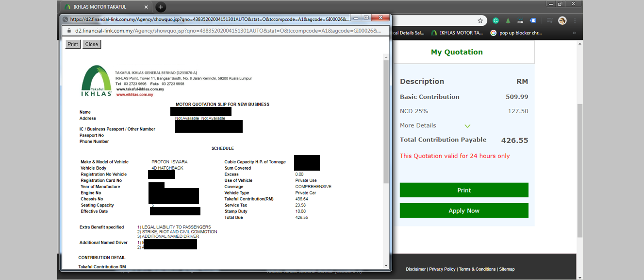Viewport: 644px width, 280px height.
Task: Show more bookmarks via double chevron
Action: click(574, 33)
